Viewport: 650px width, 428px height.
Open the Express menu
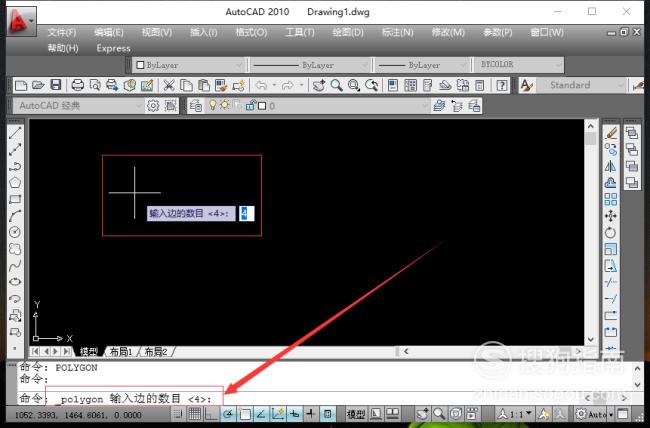coord(113,49)
